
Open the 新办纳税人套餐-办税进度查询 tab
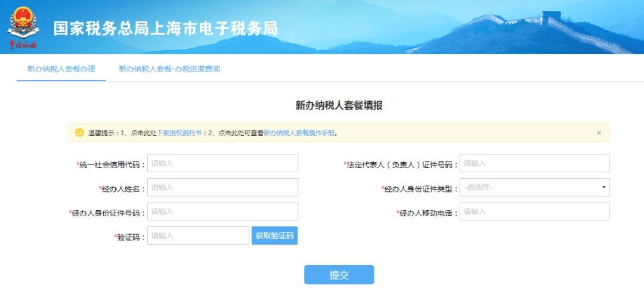[169, 69]
